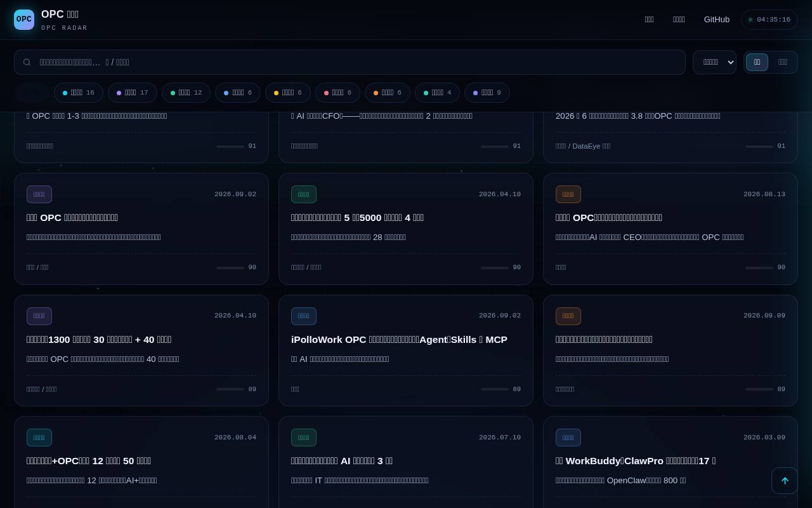Click the blue category tag on the iPolloWork card
Screen dimensions: 812x508
pyautogui.click(x=304, y=316)
